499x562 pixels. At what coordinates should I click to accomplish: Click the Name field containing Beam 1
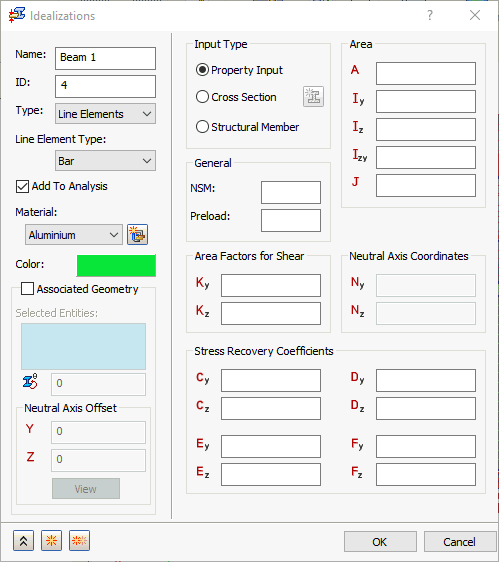pos(105,58)
